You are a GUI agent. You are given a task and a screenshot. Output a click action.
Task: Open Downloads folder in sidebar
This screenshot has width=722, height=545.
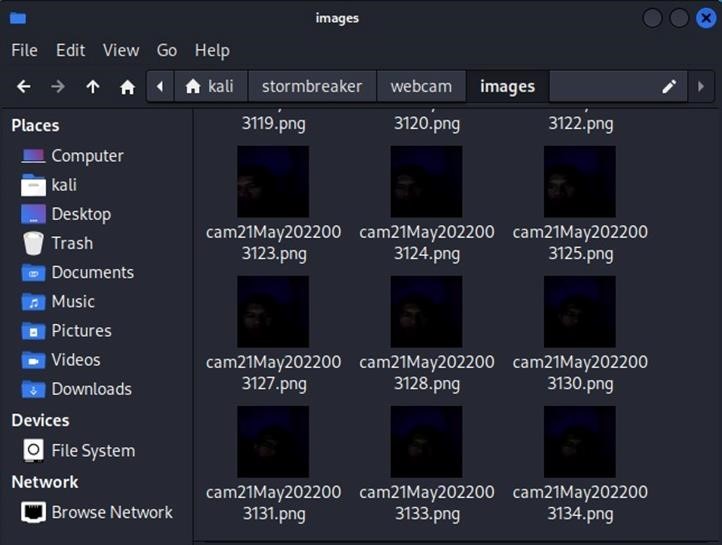coord(91,389)
